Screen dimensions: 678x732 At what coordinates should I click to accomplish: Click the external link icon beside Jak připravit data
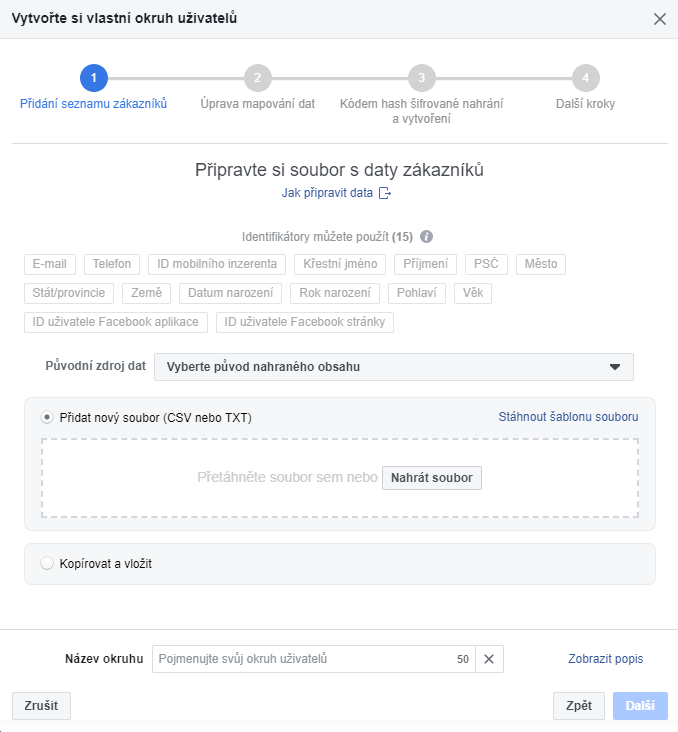click(385, 193)
